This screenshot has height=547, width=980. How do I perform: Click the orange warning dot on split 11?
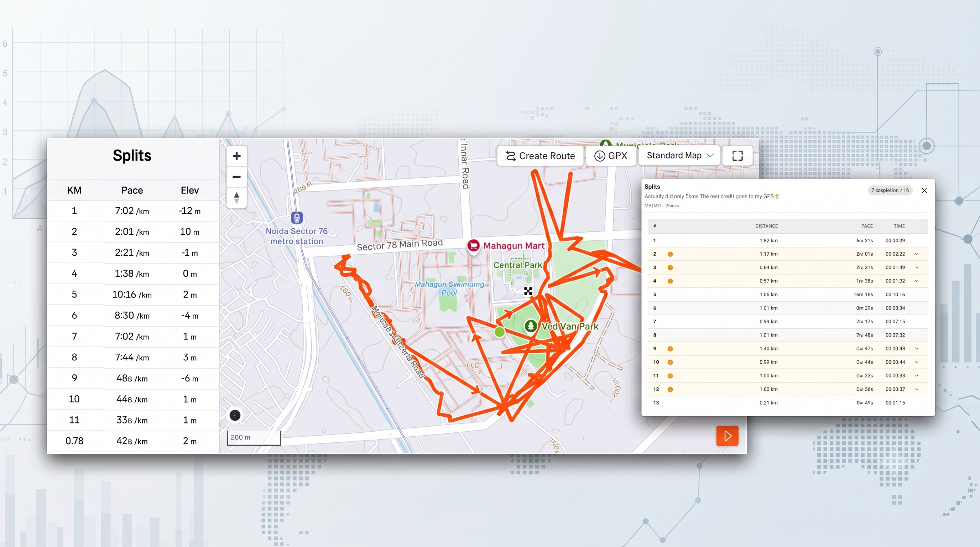670,376
